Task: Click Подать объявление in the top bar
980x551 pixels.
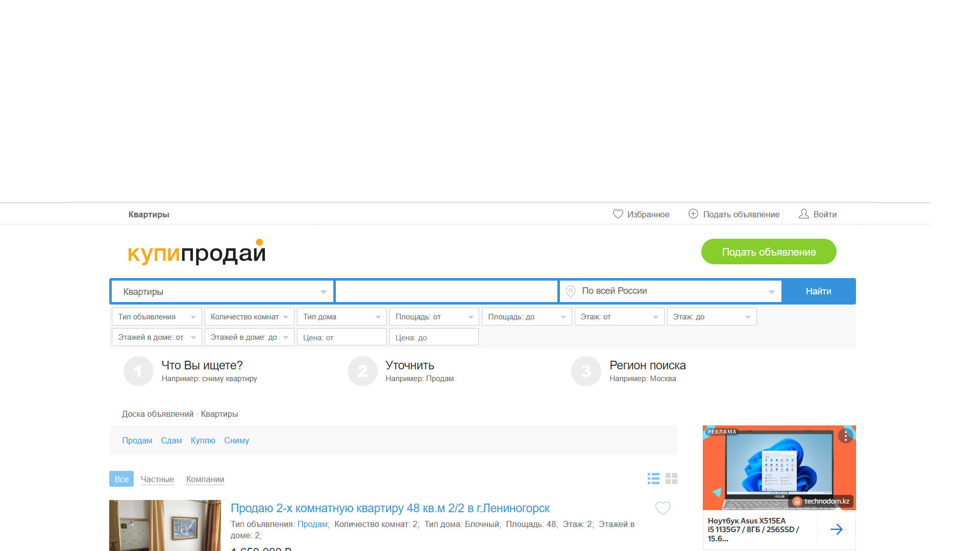Action: (741, 215)
